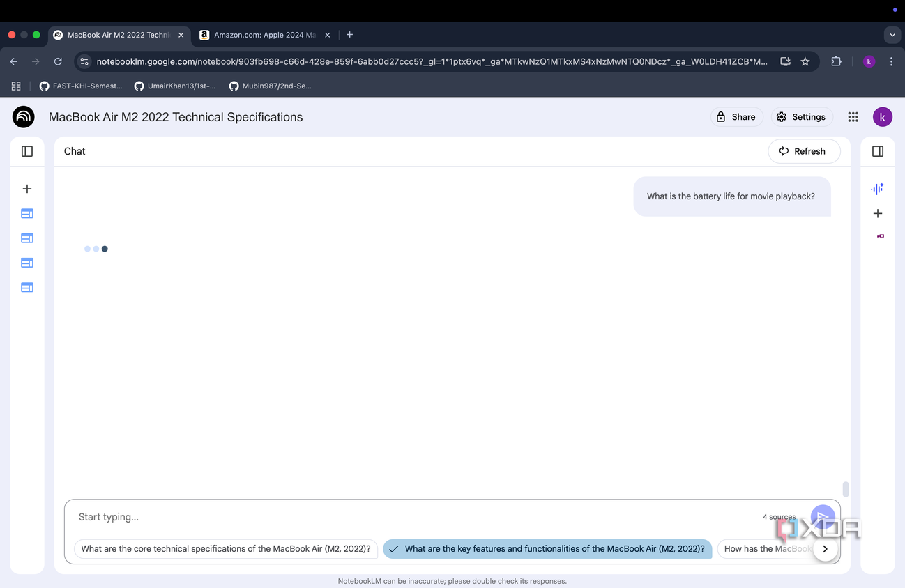Add a note with right sidebar plus icon
905x588 pixels.
pyautogui.click(x=878, y=213)
